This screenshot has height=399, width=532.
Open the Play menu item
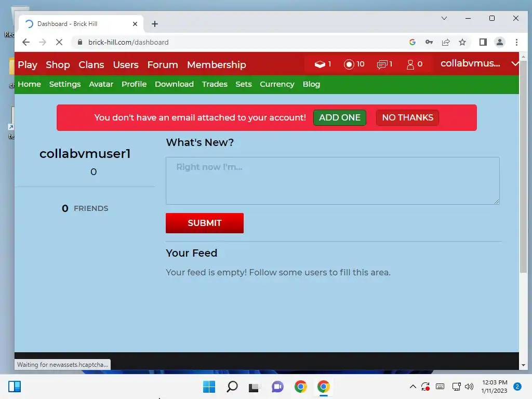click(x=28, y=64)
